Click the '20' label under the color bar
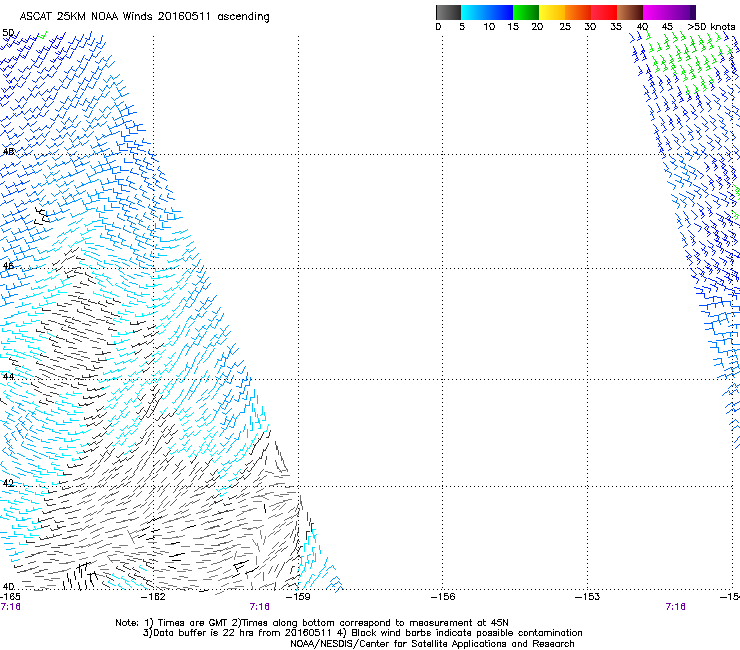The image size is (740, 650). [x=537, y=27]
